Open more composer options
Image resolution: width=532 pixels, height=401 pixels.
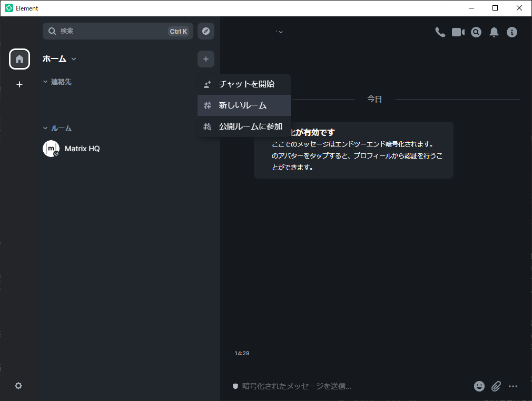coord(513,386)
